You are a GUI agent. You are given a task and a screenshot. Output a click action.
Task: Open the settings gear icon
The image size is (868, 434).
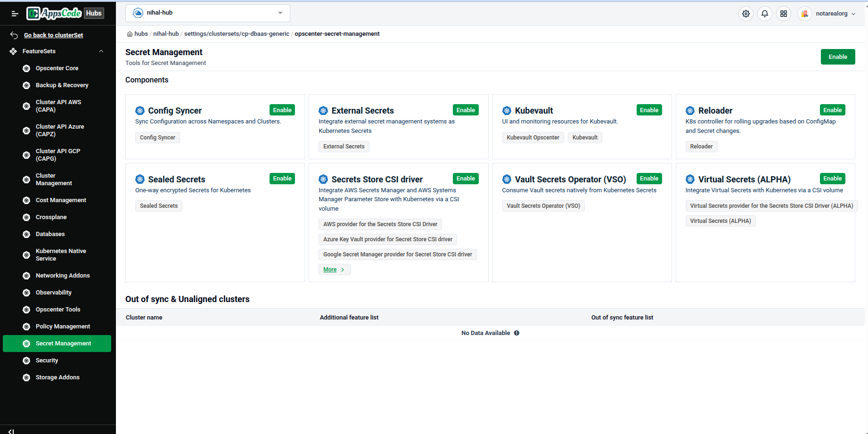coord(746,14)
